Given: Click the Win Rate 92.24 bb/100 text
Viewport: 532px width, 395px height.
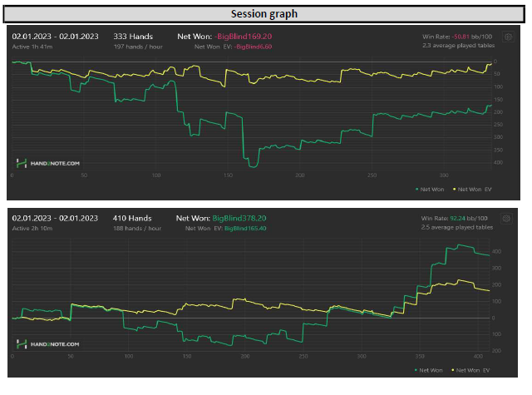Looking at the screenshot, I should click(455, 218).
